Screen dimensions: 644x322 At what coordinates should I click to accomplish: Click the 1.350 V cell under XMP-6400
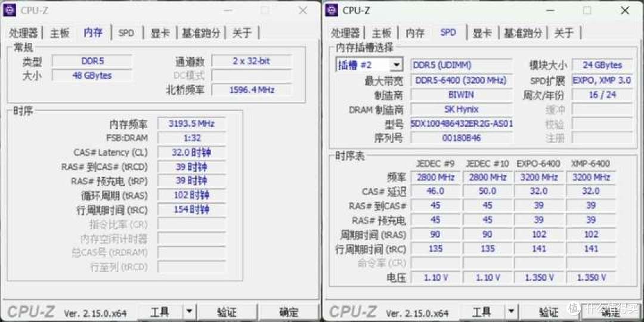pos(590,278)
